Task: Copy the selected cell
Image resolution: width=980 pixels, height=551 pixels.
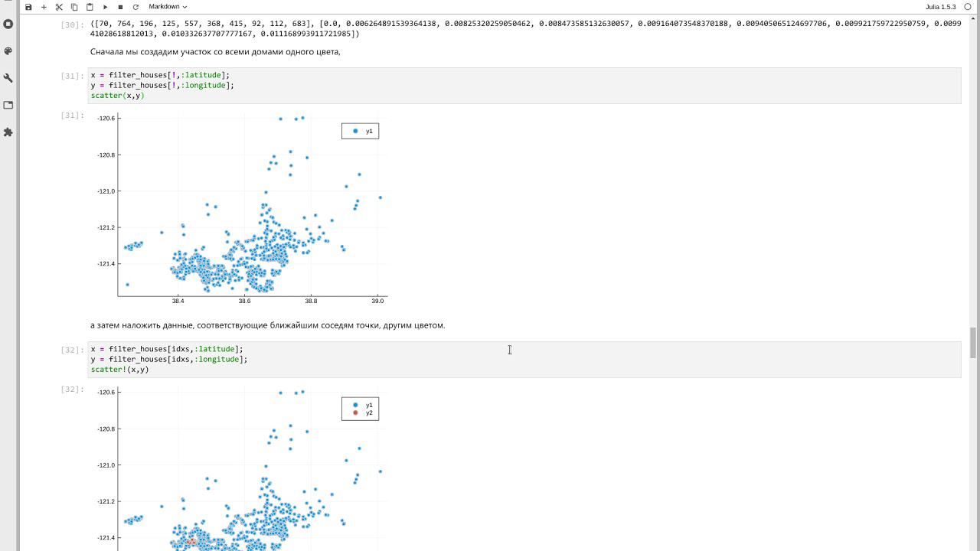Action: [x=74, y=7]
